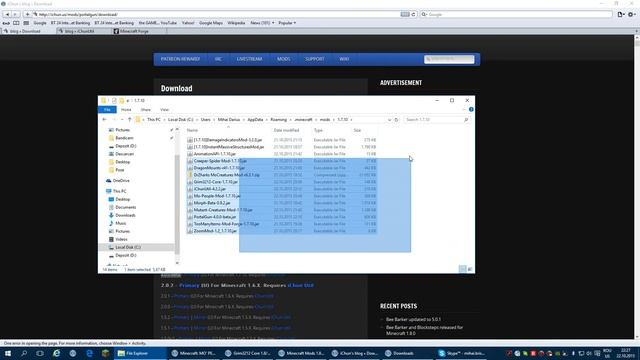The image size is (640, 360).
Task: Open the Share ribbon tab in File Explorer
Action: click(x=146, y=109)
